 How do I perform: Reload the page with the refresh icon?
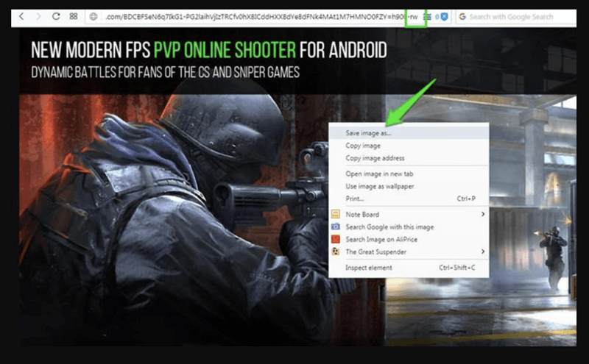pos(56,15)
